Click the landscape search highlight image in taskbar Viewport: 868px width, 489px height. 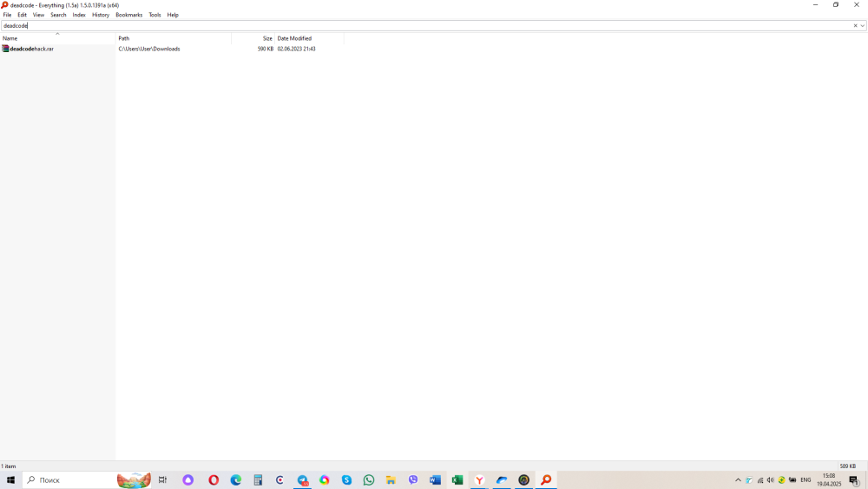click(134, 480)
